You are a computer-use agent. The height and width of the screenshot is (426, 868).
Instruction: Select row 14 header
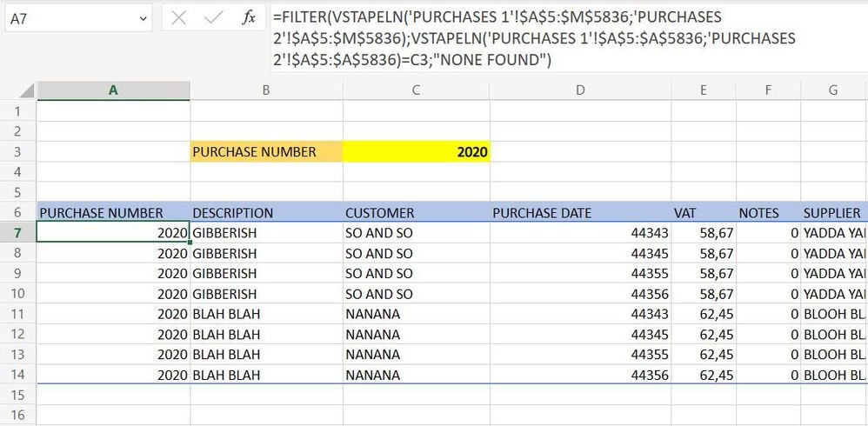[18, 375]
